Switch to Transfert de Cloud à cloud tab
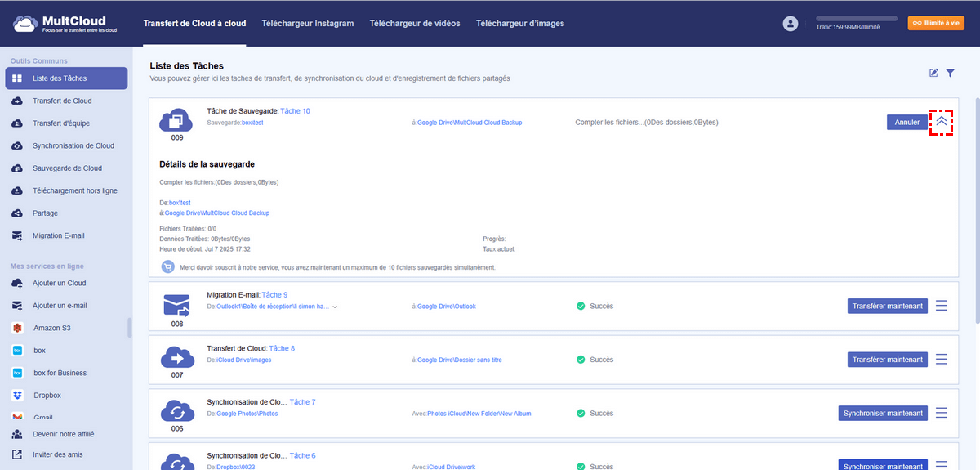Viewport: 980px width, 470px height. 194,24
